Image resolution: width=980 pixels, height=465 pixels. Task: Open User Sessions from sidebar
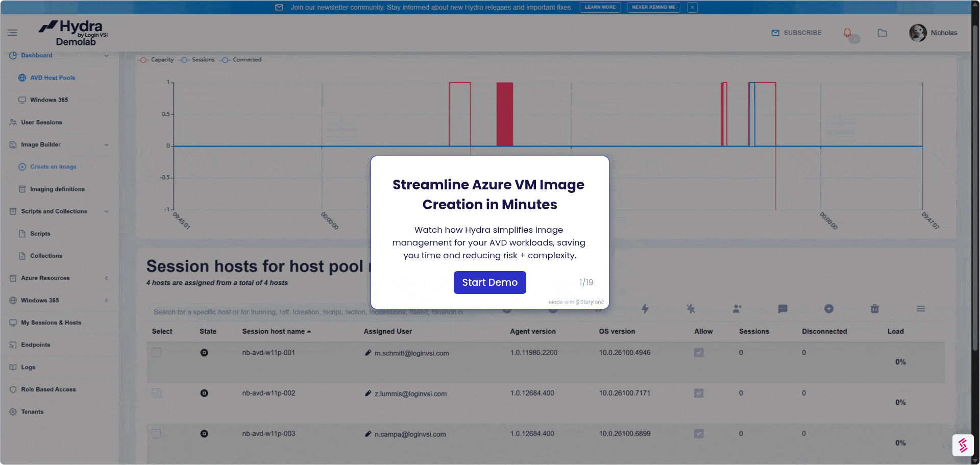pyautogui.click(x=41, y=123)
